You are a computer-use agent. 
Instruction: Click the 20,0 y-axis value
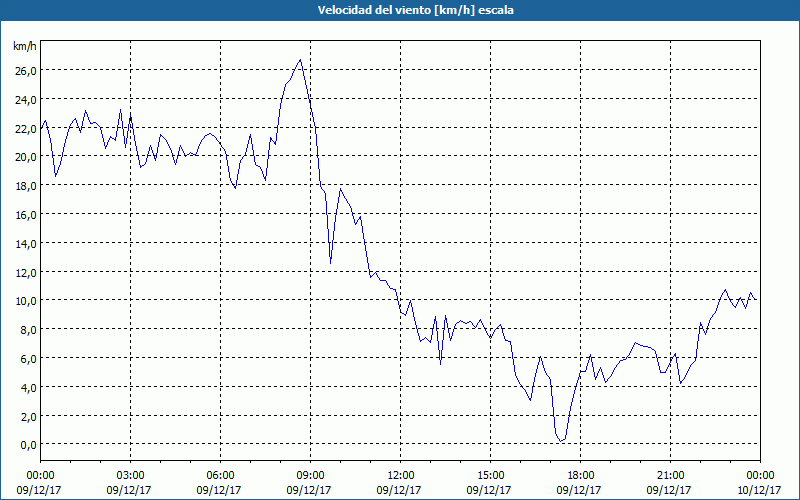click(x=26, y=157)
